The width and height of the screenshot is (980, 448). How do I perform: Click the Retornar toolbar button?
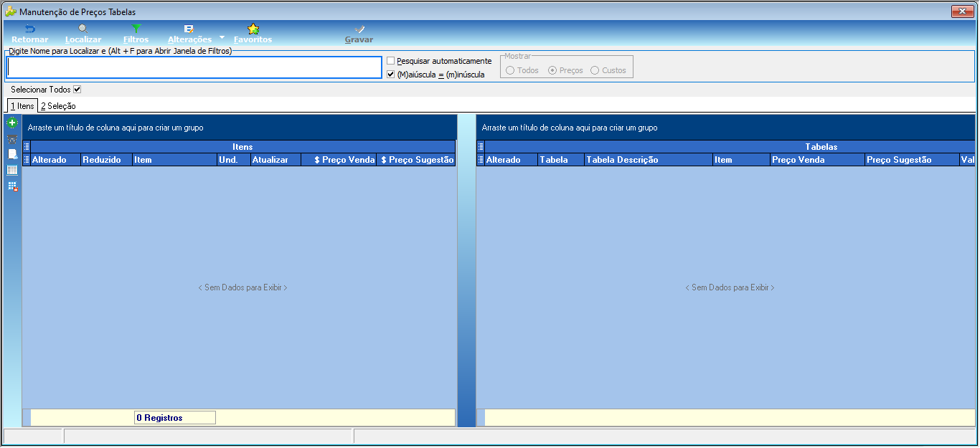(30, 34)
